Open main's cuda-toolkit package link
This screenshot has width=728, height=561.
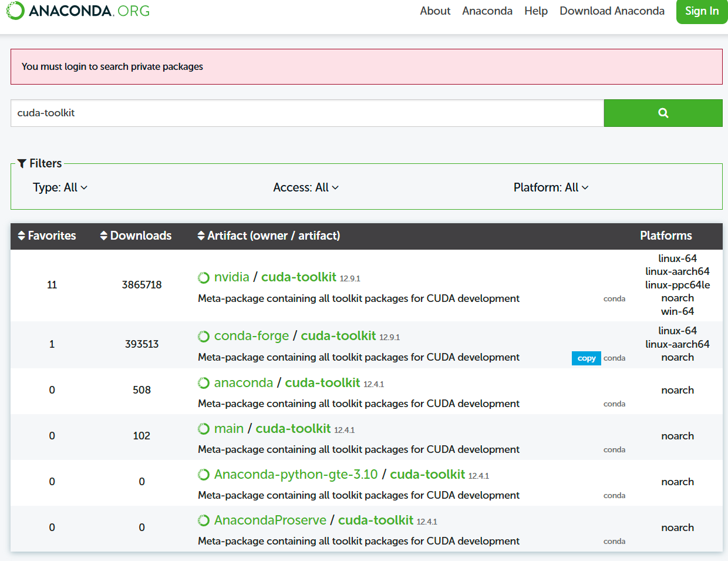[x=293, y=429]
